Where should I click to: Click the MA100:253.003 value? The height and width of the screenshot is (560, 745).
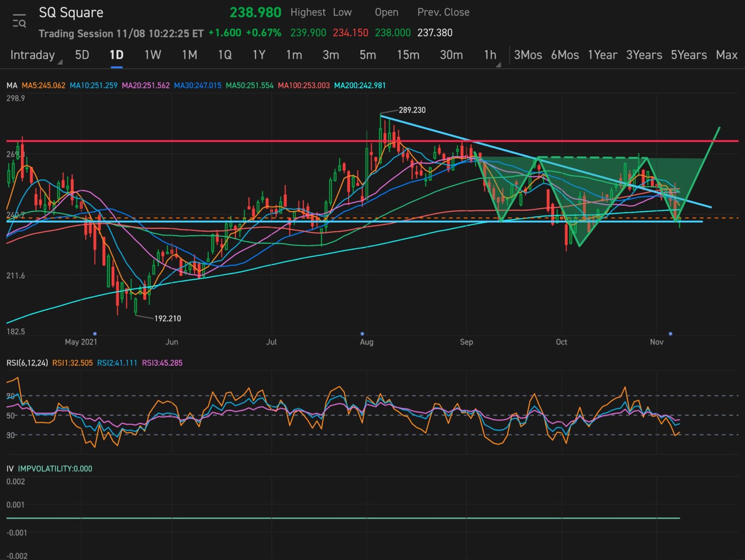[304, 86]
